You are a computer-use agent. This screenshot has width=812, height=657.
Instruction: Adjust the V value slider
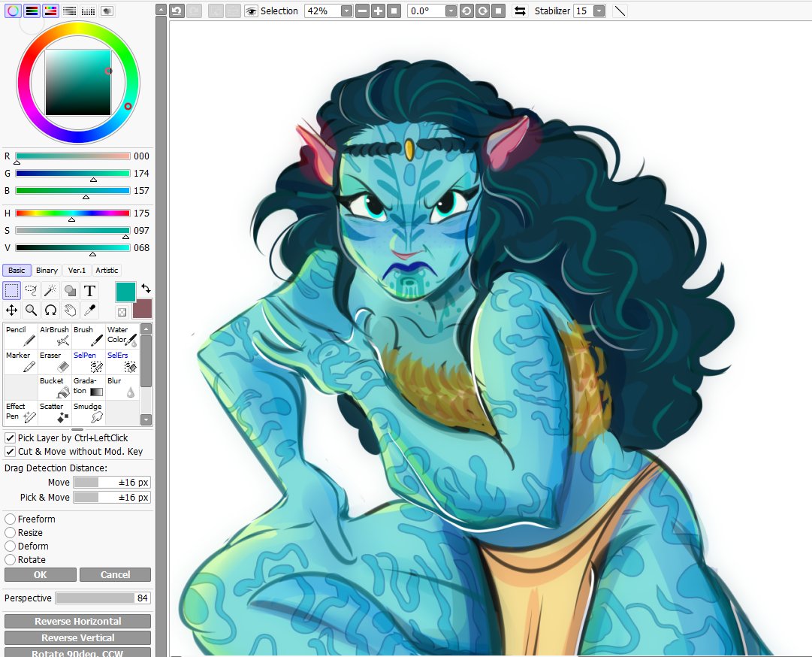73,247
